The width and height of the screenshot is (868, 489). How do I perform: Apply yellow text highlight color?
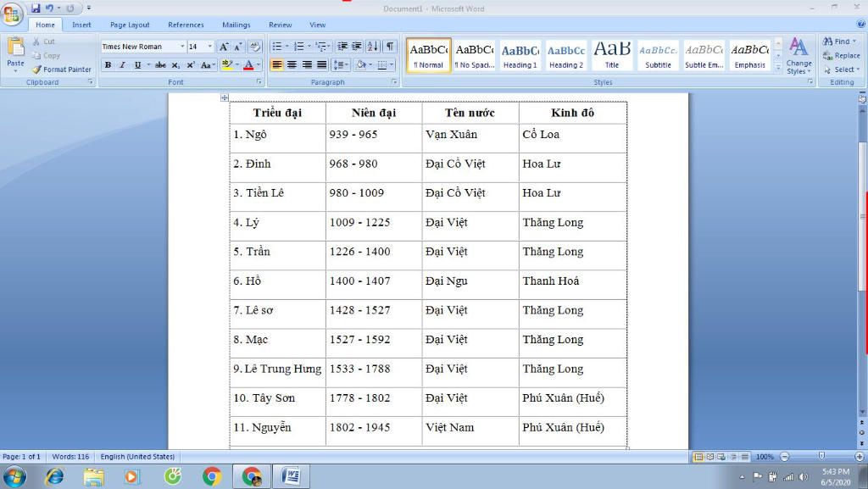pos(227,65)
